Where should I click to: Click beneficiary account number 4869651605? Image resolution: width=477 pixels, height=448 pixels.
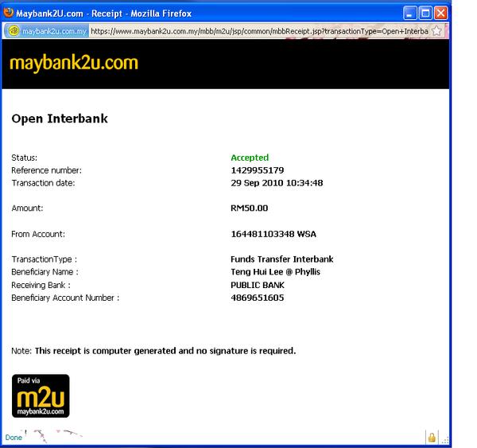pos(258,298)
